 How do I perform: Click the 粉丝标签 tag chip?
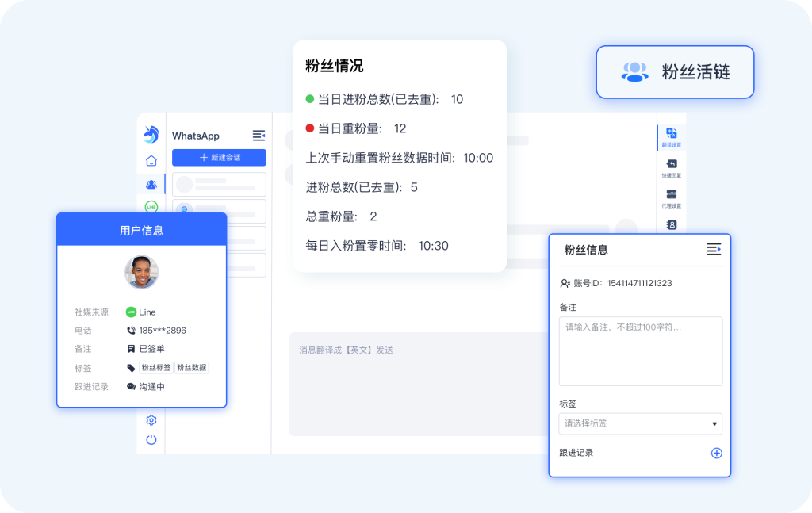click(x=156, y=368)
